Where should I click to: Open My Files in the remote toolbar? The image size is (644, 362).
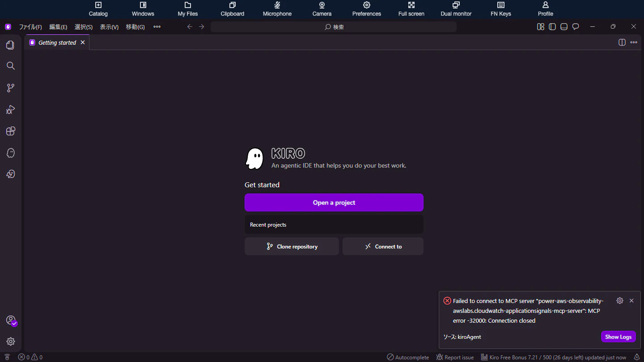coord(188,9)
